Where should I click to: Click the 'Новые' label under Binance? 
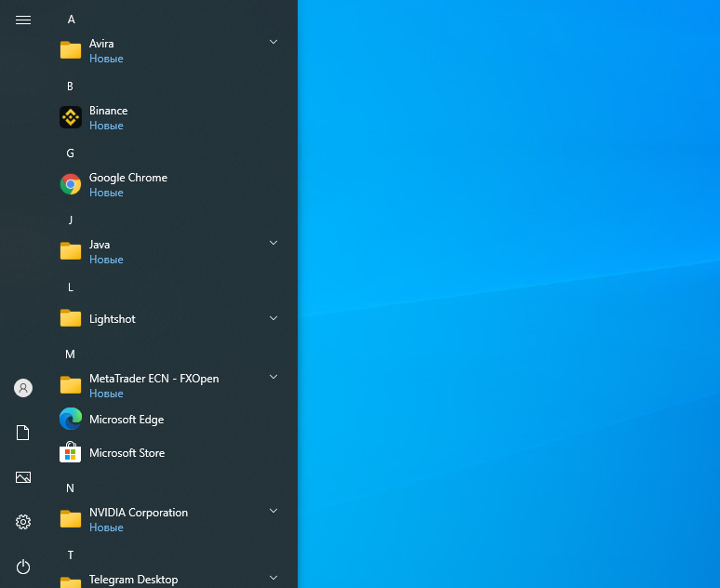point(106,126)
